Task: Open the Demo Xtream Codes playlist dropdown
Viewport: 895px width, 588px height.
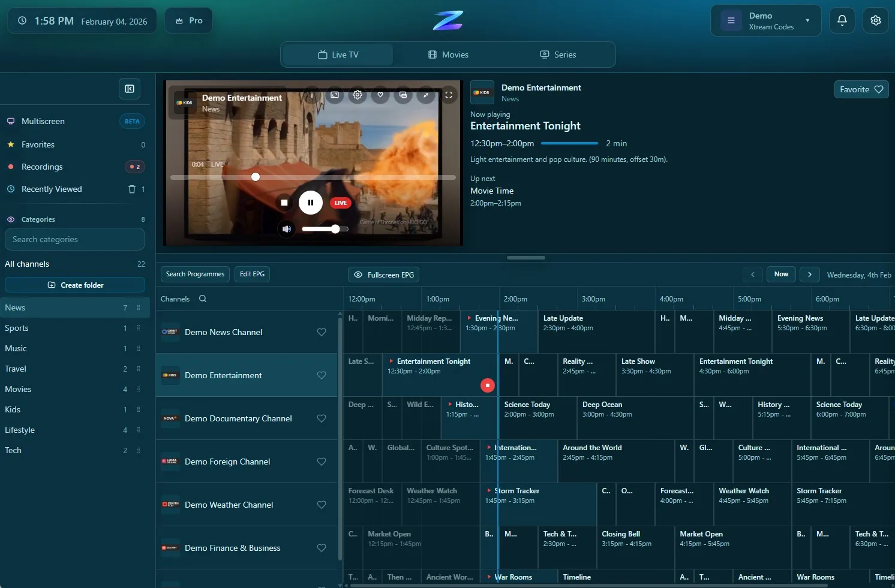Action: click(766, 21)
